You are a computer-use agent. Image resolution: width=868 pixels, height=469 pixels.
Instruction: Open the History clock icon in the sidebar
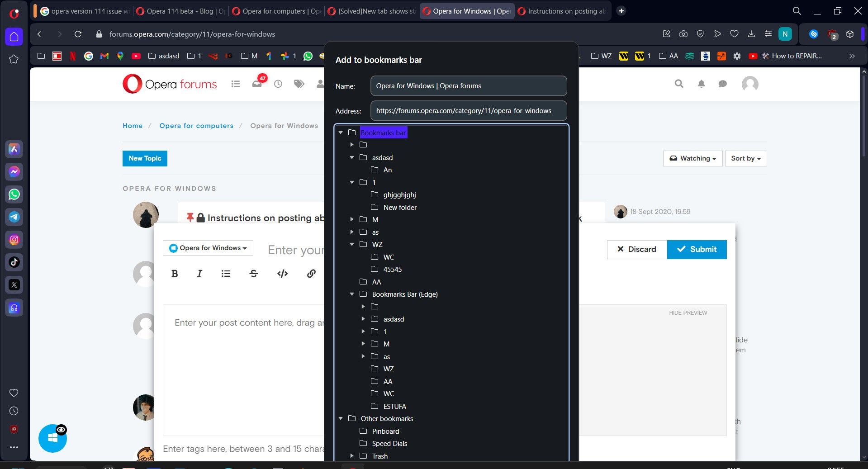tap(14, 411)
